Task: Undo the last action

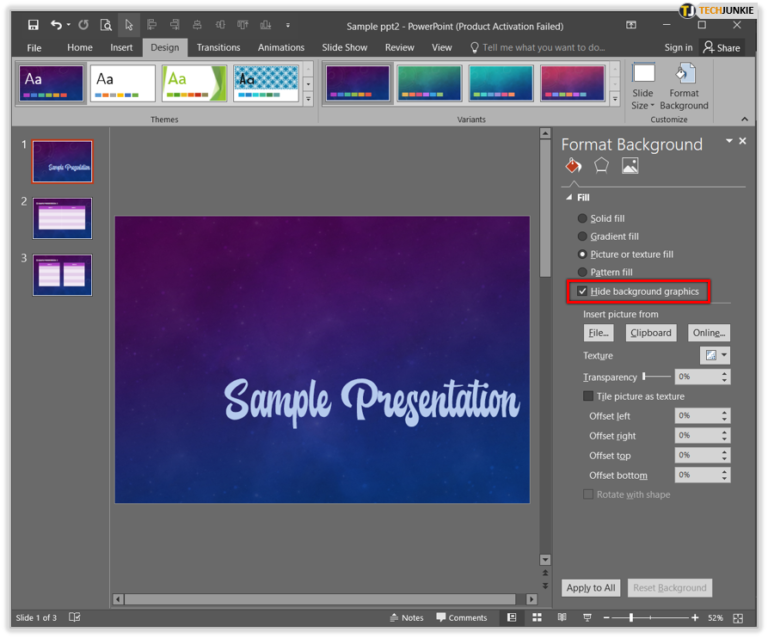Action: (x=56, y=25)
